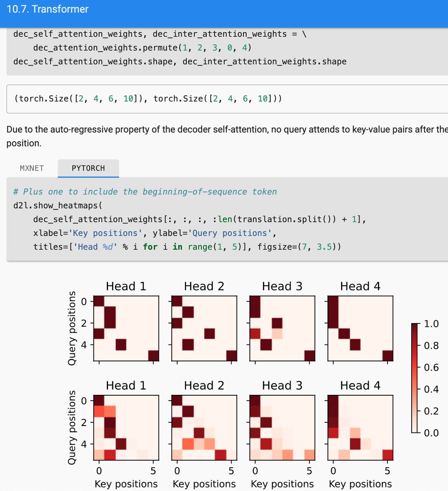Click the Key positions axis label under Head 1
The width and height of the screenshot is (448, 491).
click(126, 484)
